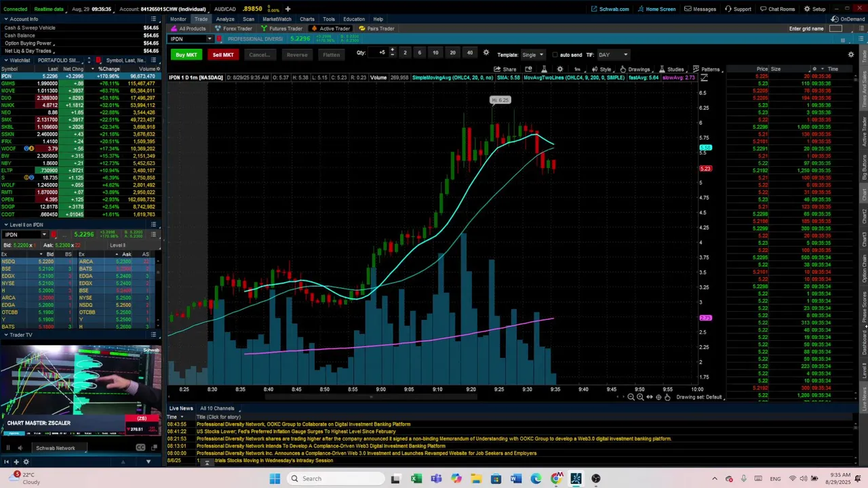Select the Forex Trader sub-tab
The image size is (868, 488).
pos(234,28)
